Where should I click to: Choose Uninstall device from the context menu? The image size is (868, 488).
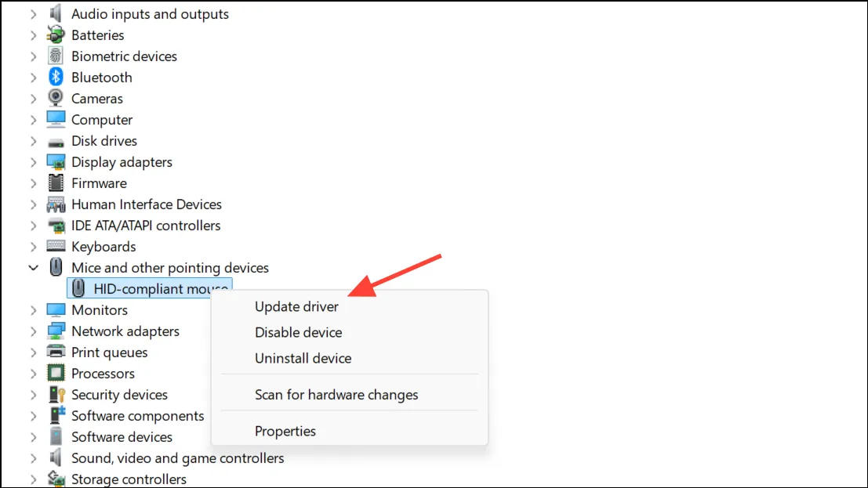(303, 358)
